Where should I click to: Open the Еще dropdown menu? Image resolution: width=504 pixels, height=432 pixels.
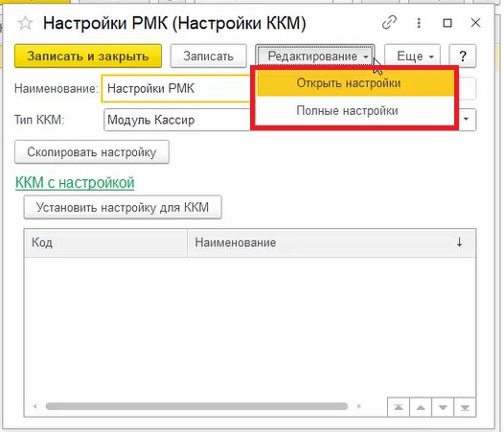pyautogui.click(x=412, y=56)
